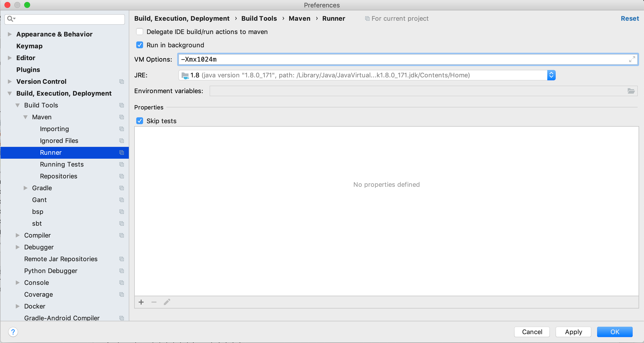
Task: Select Keymap in settings tree
Action: click(30, 46)
